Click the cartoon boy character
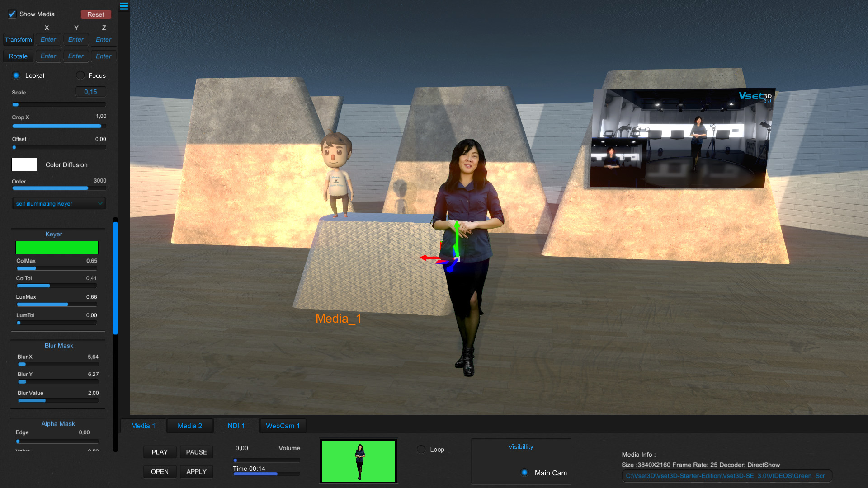Screen dimensions: 868x488 click(337, 174)
